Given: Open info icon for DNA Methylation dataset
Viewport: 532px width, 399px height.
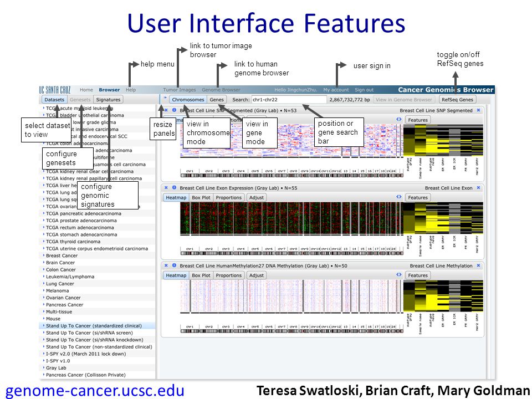Looking at the screenshot, I should [x=174, y=265].
